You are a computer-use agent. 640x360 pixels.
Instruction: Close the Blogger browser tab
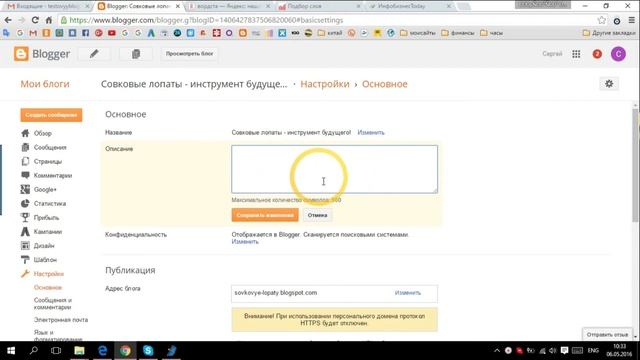point(178,6)
